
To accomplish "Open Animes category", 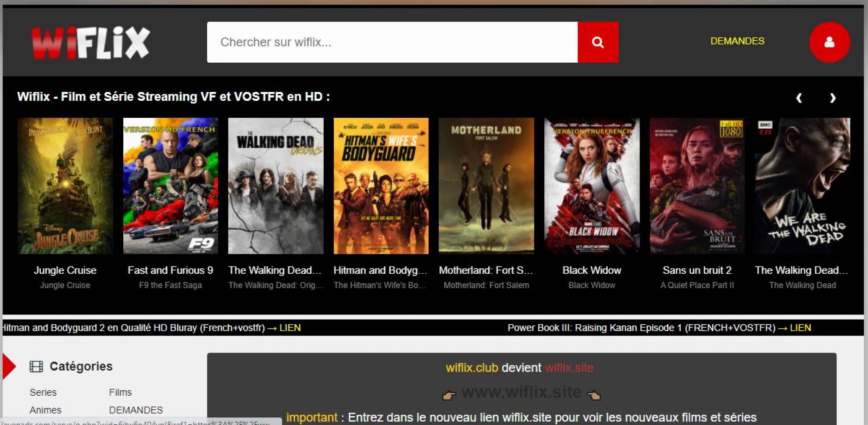I will click(x=45, y=410).
